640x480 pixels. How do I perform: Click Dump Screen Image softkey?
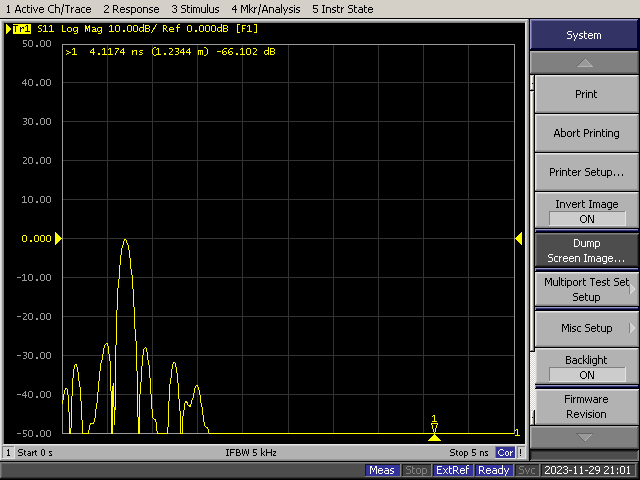coord(586,251)
